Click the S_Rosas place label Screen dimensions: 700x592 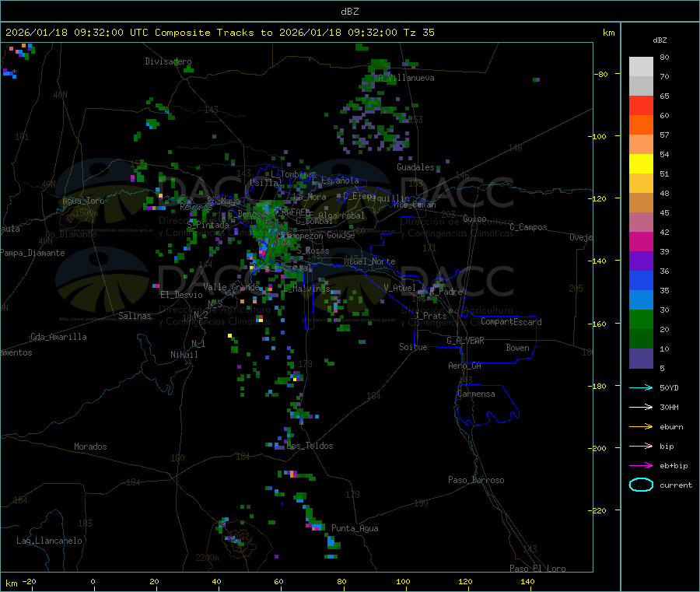[313, 251]
